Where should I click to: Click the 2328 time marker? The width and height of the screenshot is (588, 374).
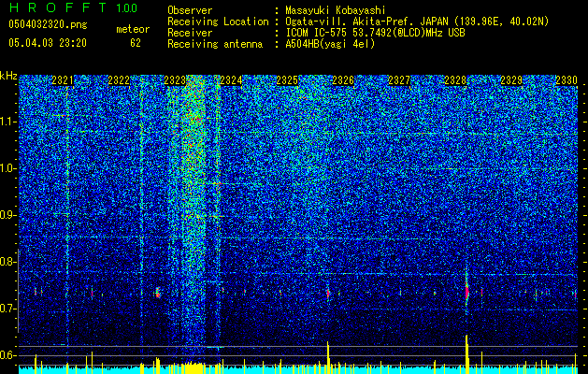coord(455,80)
